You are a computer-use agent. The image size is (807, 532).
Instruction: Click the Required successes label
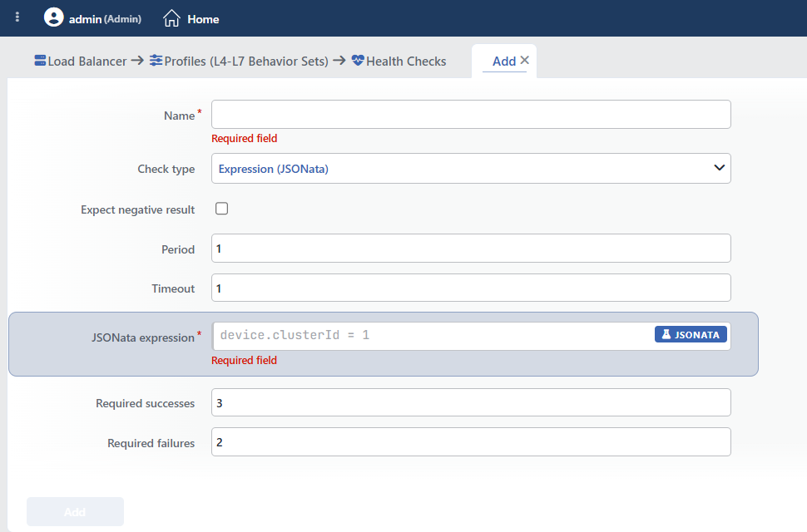tap(145, 403)
